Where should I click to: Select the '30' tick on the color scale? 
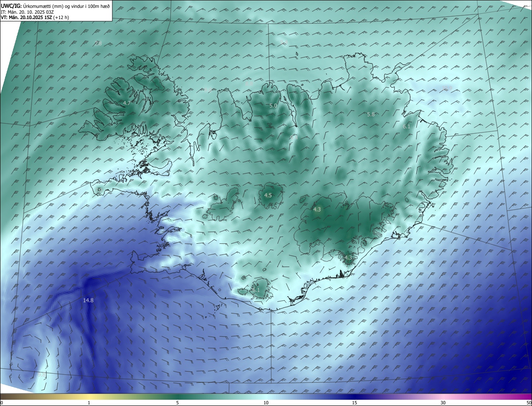tap(443, 403)
